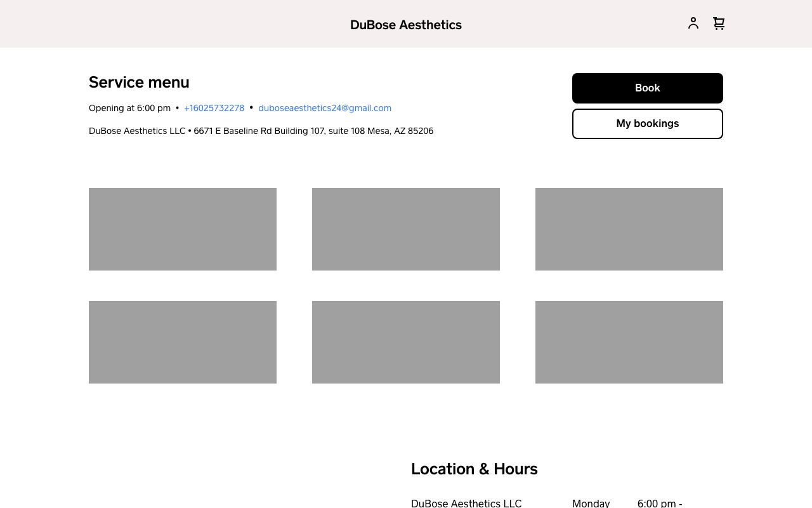Click the duboseaesthetics24@gmail.com email link
The height and width of the screenshot is (508, 812).
pyautogui.click(x=324, y=108)
